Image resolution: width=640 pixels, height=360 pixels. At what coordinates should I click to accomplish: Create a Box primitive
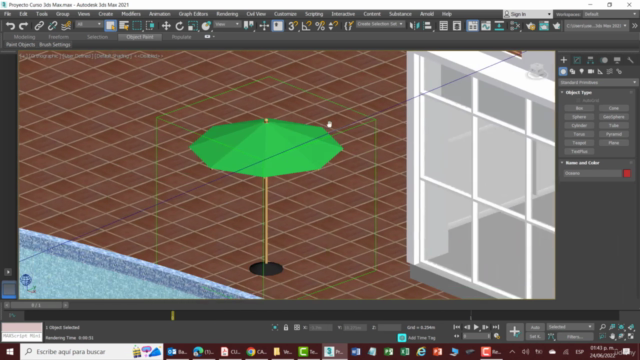click(x=579, y=108)
